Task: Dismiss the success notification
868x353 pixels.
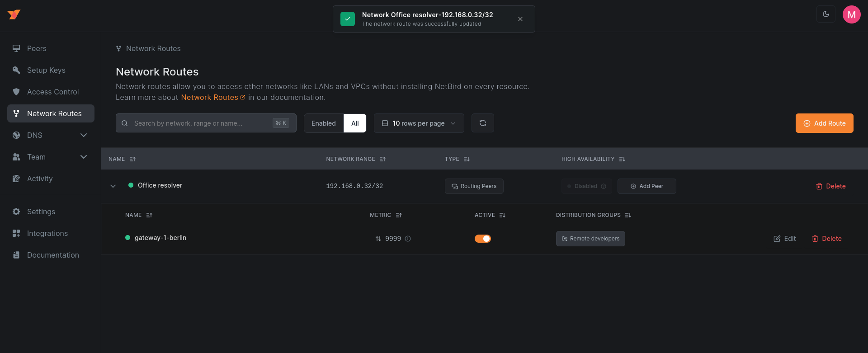Action: pyautogui.click(x=520, y=19)
